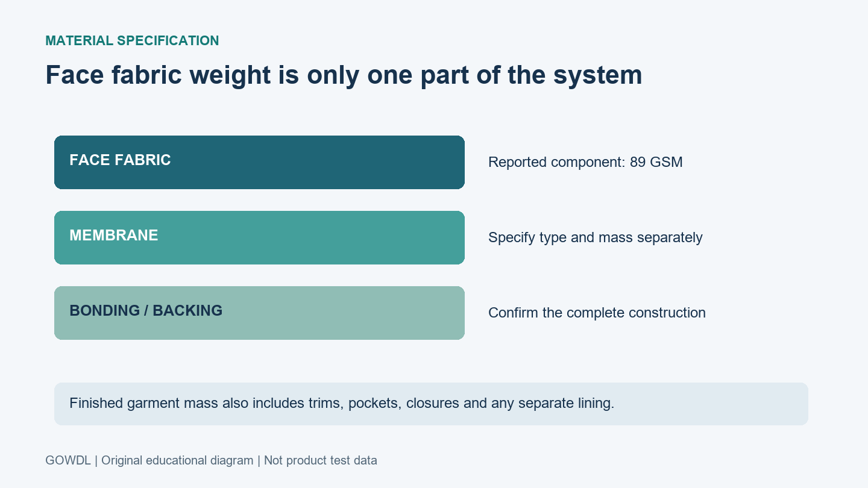The width and height of the screenshot is (868, 488).
Task: Click the FACE FABRIC dark teal bar
Action: coord(259,162)
